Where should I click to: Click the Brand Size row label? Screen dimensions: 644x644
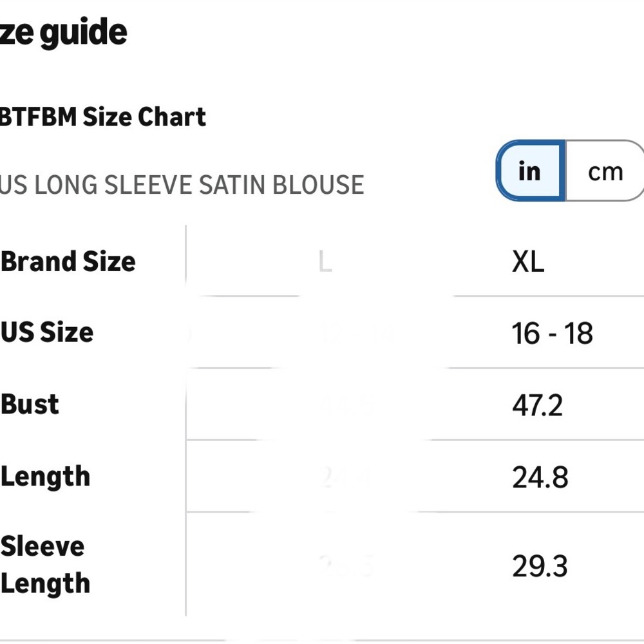(68, 261)
